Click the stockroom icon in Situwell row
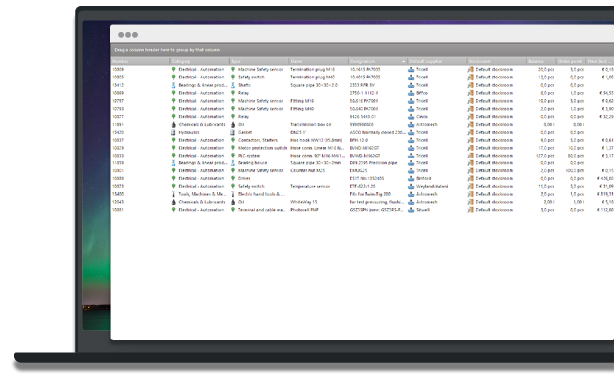The width and height of the screenshot is (614, 375). [x=471, y=210]
